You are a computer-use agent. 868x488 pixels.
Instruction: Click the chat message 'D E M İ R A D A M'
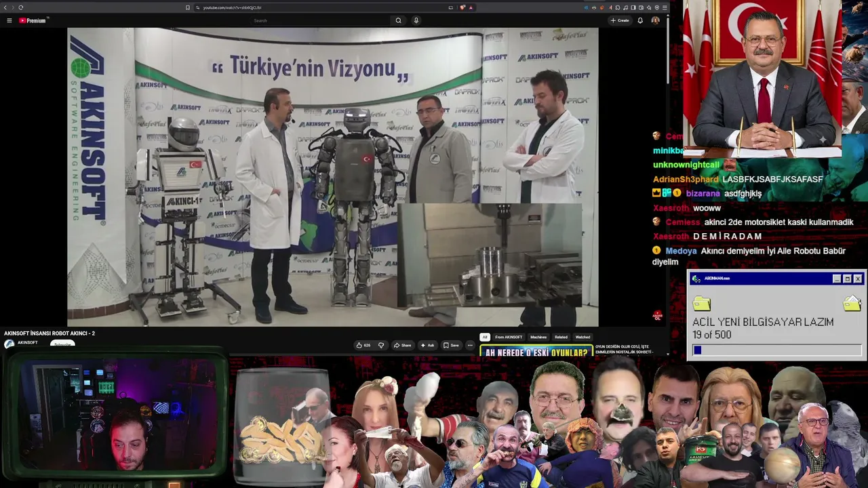728,237
